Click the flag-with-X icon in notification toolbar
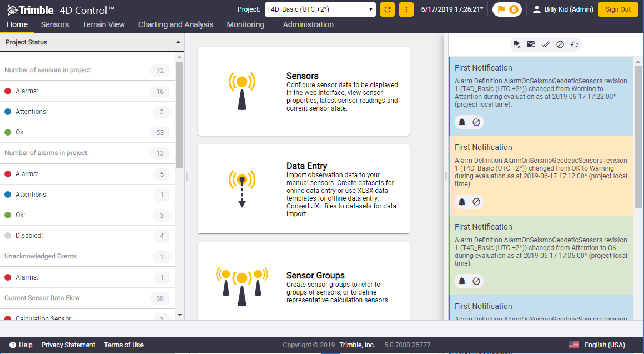The image size is (644, 354). (x=517, y=44)
